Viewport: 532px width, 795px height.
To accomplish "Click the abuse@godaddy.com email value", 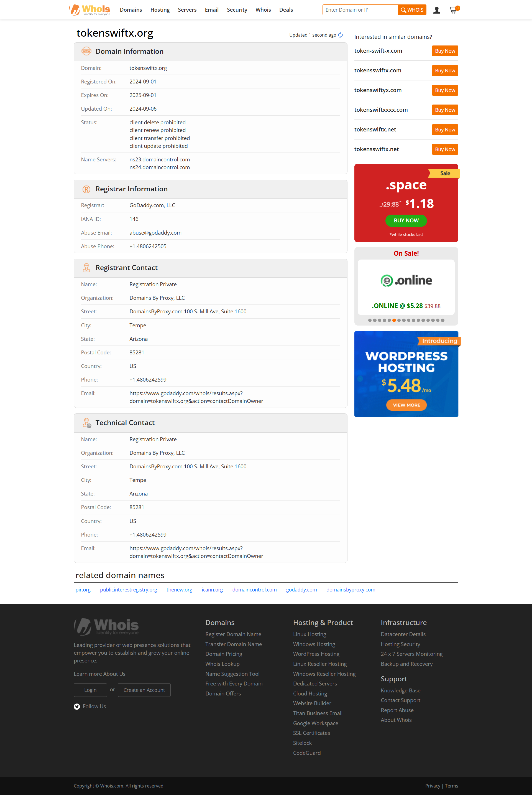I will [x=155, y=233].
